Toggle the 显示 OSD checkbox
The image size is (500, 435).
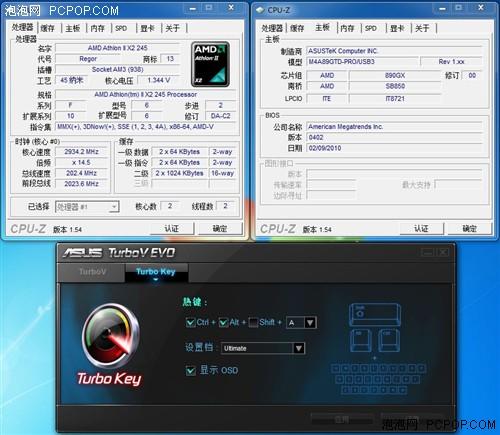pos(191,370)
